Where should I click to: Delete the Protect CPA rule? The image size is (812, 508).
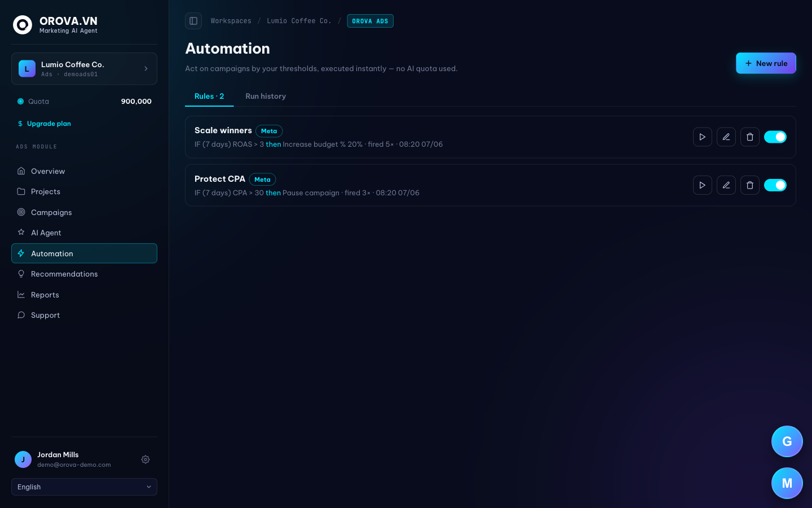pyautogui.click(x=749, y=185)
